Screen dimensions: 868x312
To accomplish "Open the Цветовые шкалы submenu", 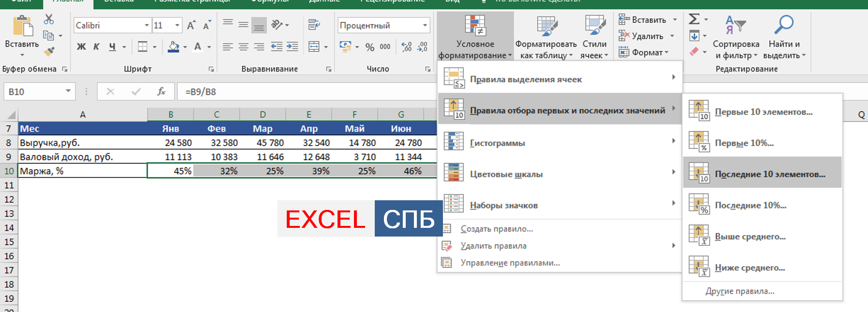I will tap(506, 174).
